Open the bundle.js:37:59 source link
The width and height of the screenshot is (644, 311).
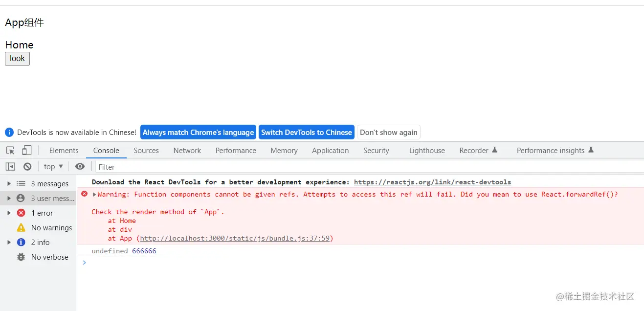[235, 239]
